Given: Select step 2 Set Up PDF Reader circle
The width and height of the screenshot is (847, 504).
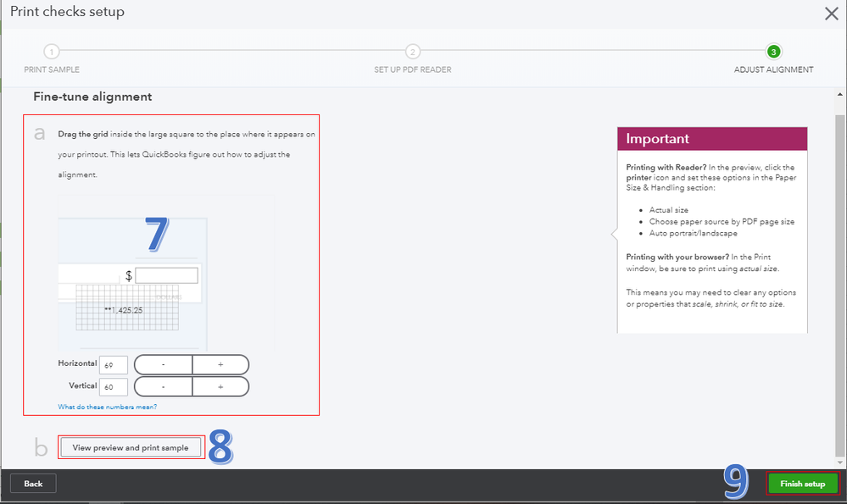Looking at the screenshot, I should (x=413, y=52).
